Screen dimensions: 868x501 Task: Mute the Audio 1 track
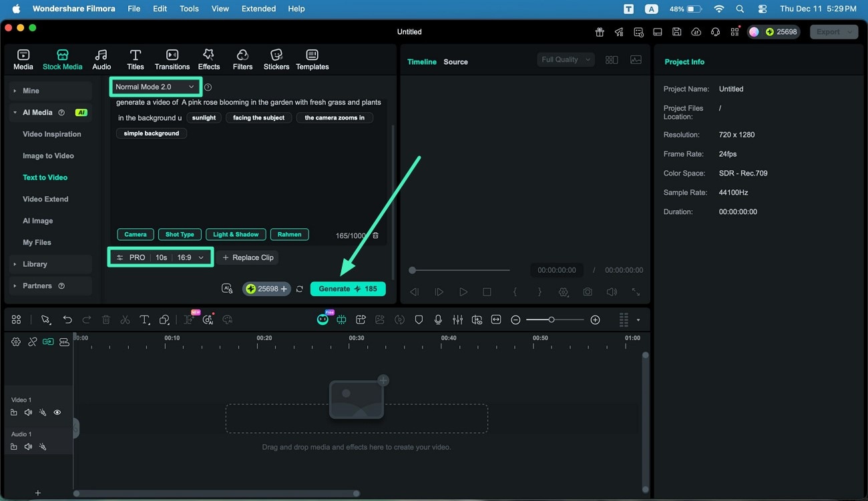pos(28,447)
